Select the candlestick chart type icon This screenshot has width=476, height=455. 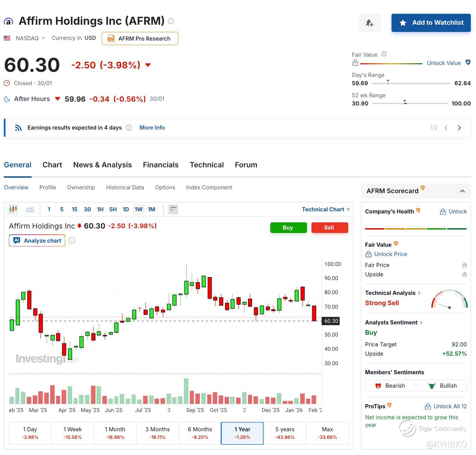(x=13, y=209)
